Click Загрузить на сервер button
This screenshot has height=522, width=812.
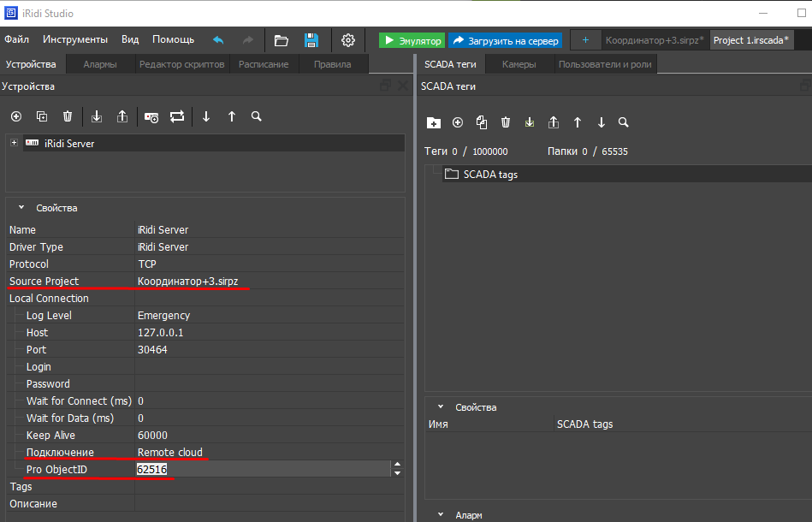click(505, 40)
